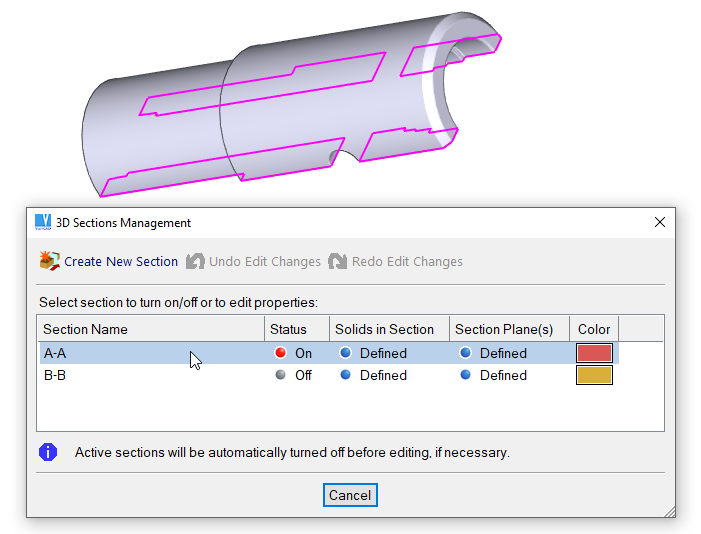
Task: Toggle the A-A section status On indicator
Action: 280,353
